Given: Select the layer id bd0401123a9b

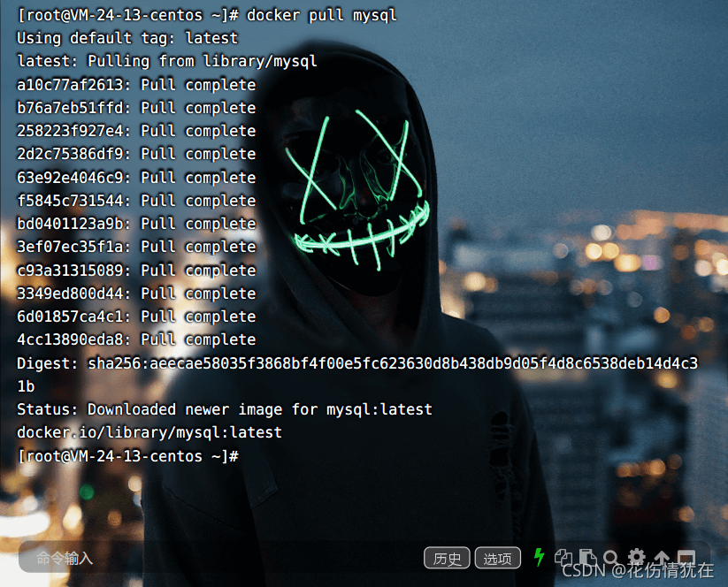Looking at the screenshot, I should click(x=70, y=224).
